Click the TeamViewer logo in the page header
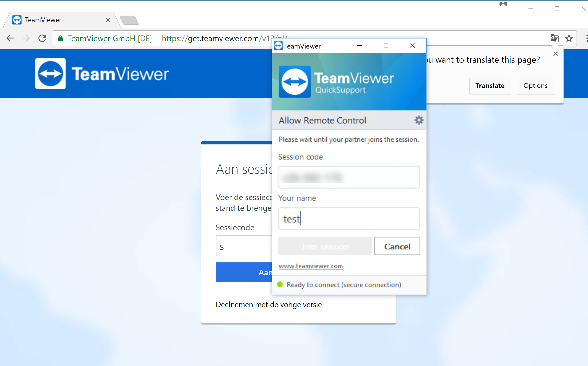 (x=102, y=73)
